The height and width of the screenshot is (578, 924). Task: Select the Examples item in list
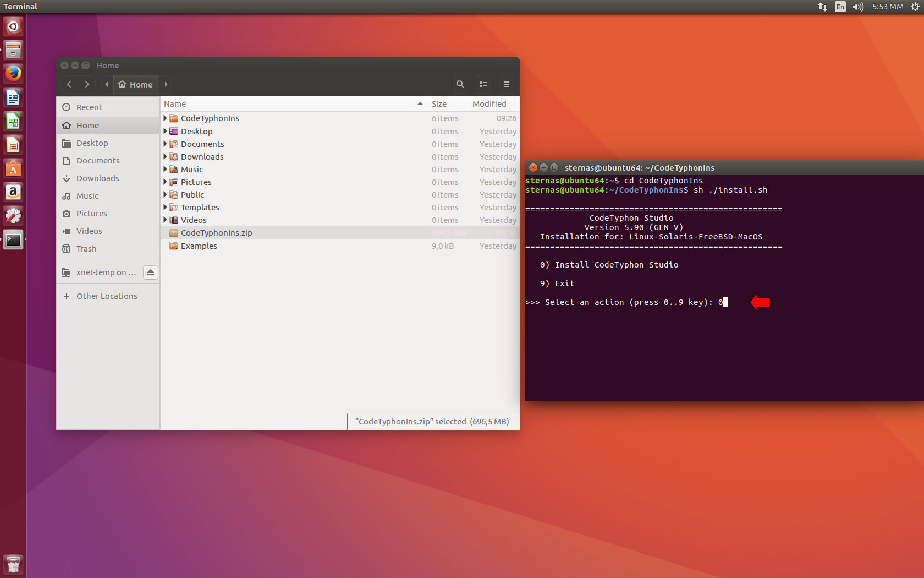(x=340, y=246)
